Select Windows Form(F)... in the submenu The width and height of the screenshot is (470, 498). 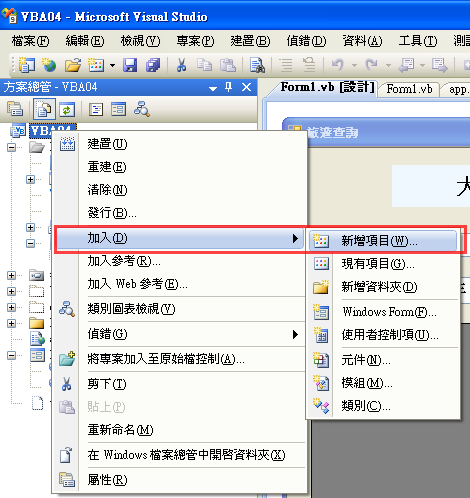coord(383,312)
